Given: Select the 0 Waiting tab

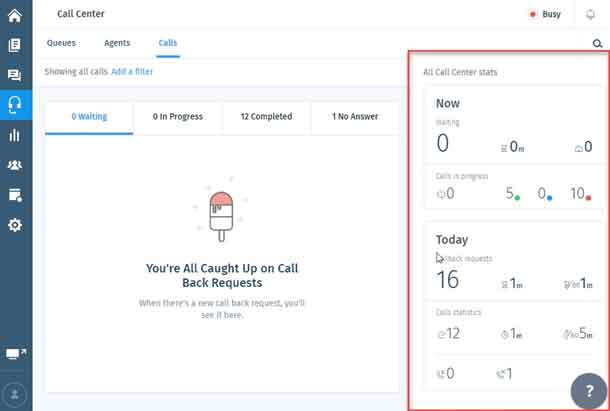Looking at the screenshot, I should click(x=88, y=117).
